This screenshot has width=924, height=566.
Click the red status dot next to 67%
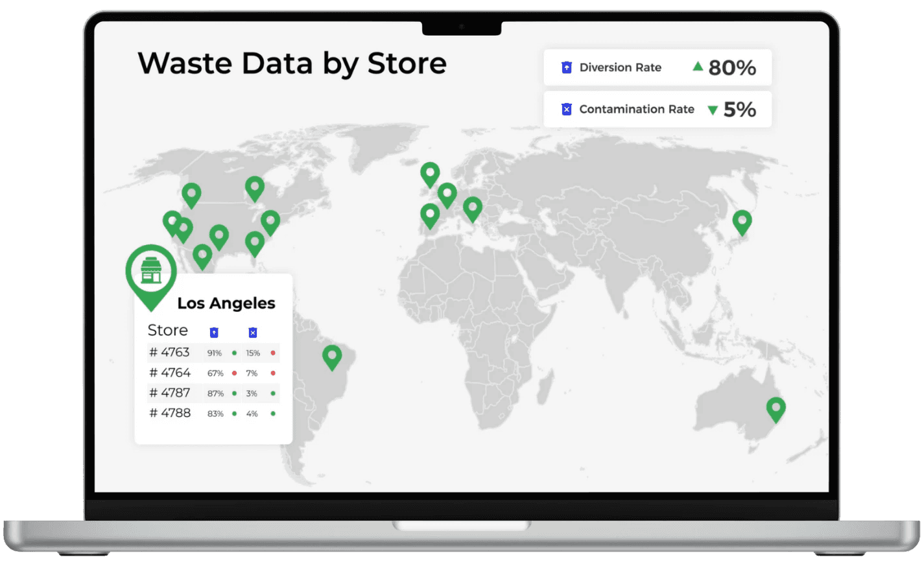pos(234,373)
